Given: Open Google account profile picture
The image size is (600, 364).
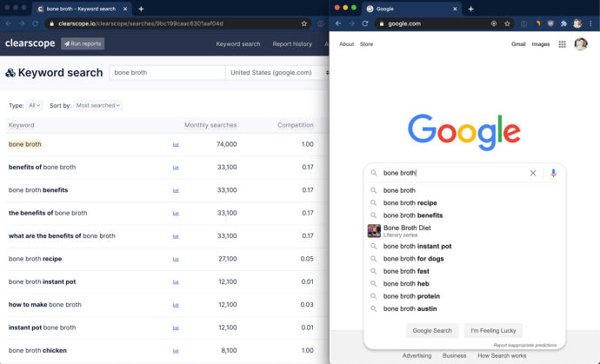Looking at the screenshot, I should [581, 44].
